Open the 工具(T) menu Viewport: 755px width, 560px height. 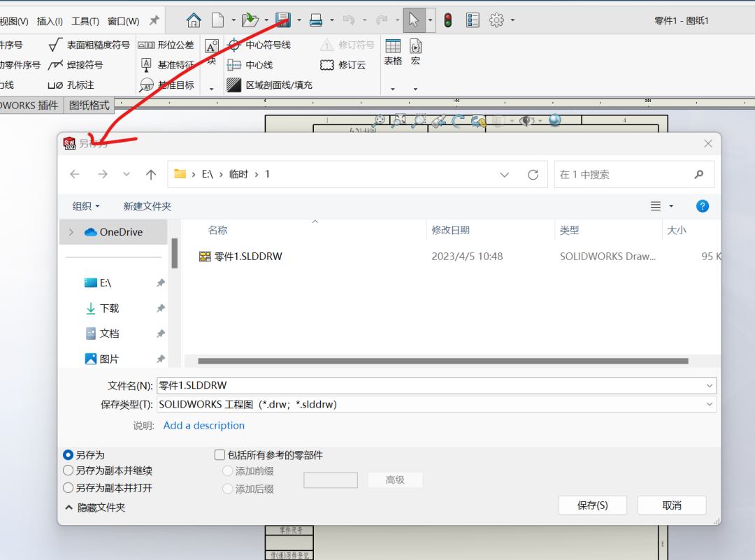point(85,21)
